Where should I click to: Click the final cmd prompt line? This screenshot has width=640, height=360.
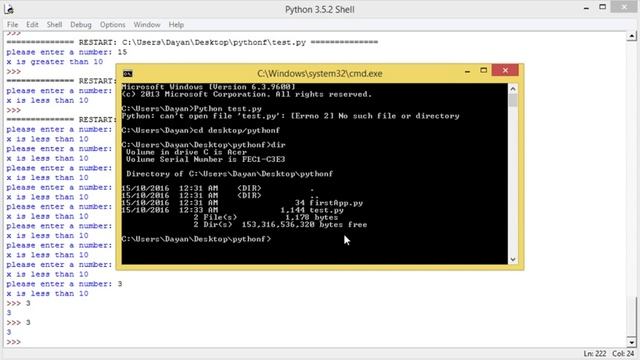pos(196,239)
